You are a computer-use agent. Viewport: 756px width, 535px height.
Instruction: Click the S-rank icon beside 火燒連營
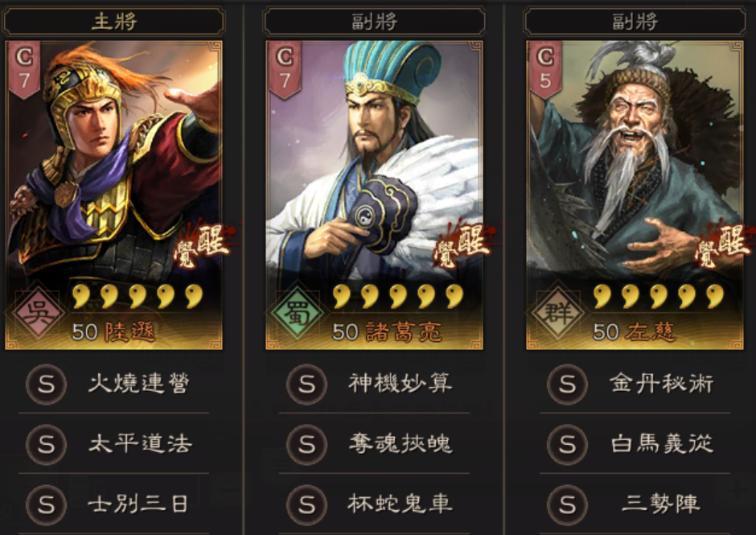coord(47,385)
